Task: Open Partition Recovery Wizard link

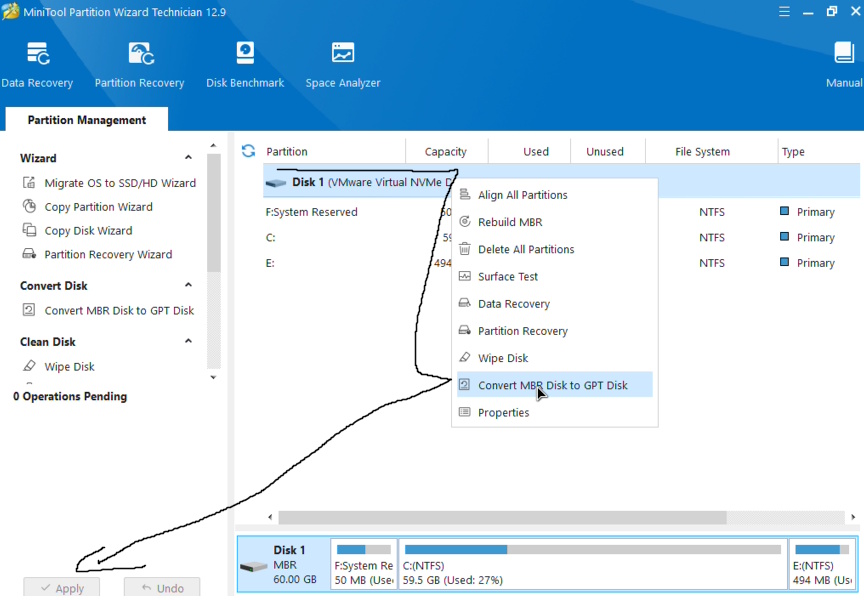Action: point(108,255)
